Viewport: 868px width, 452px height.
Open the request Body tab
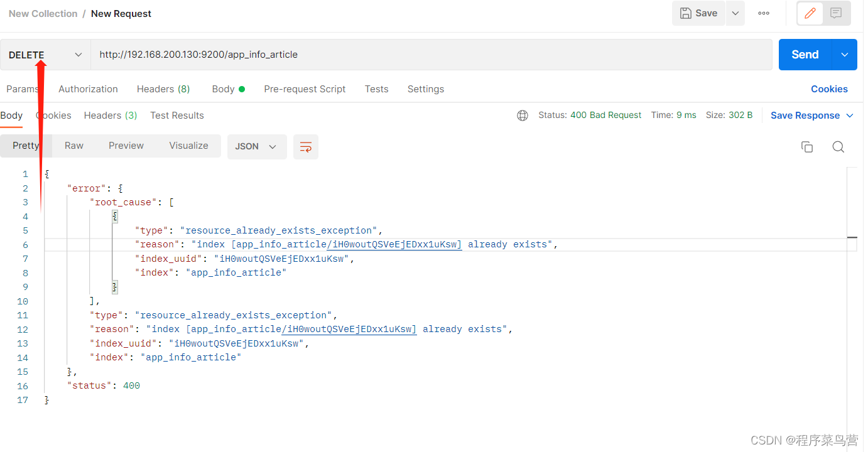pyautogui.click(x=228, y=89)
